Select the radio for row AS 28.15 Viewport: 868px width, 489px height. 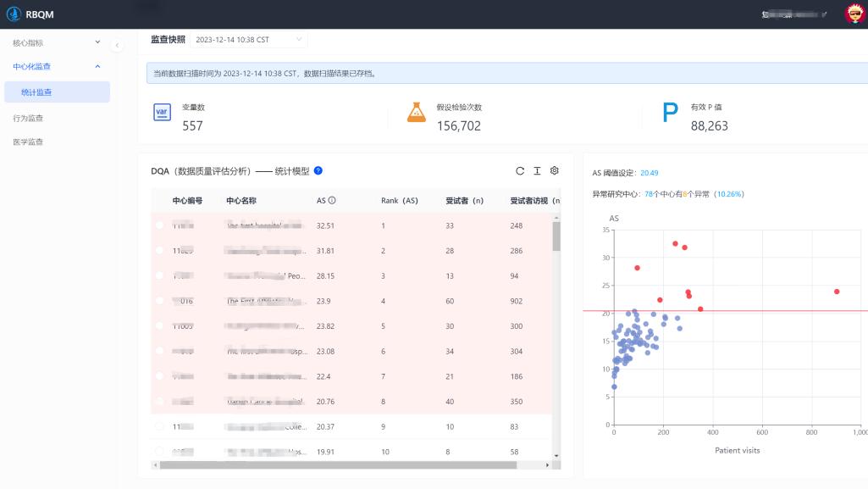(159, 275)
